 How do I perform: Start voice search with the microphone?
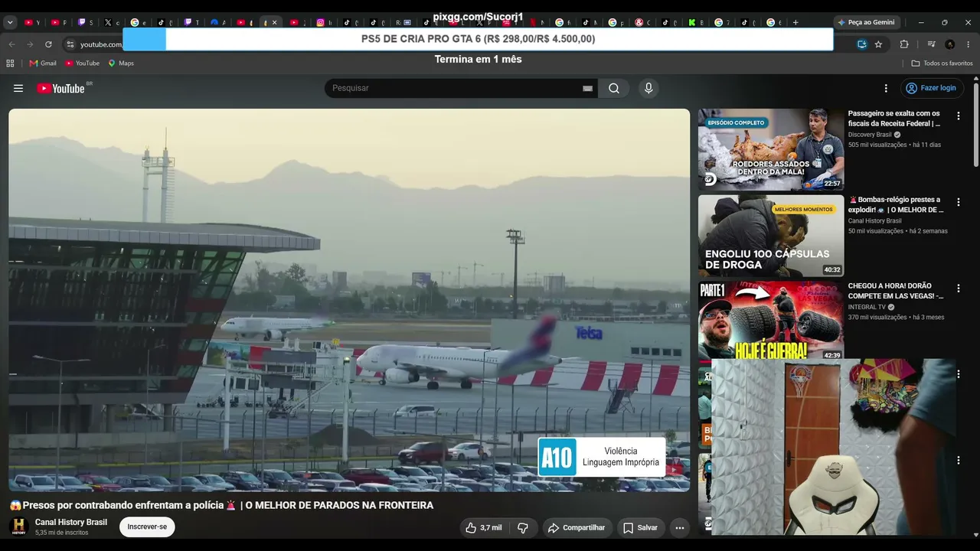[648, 88]
